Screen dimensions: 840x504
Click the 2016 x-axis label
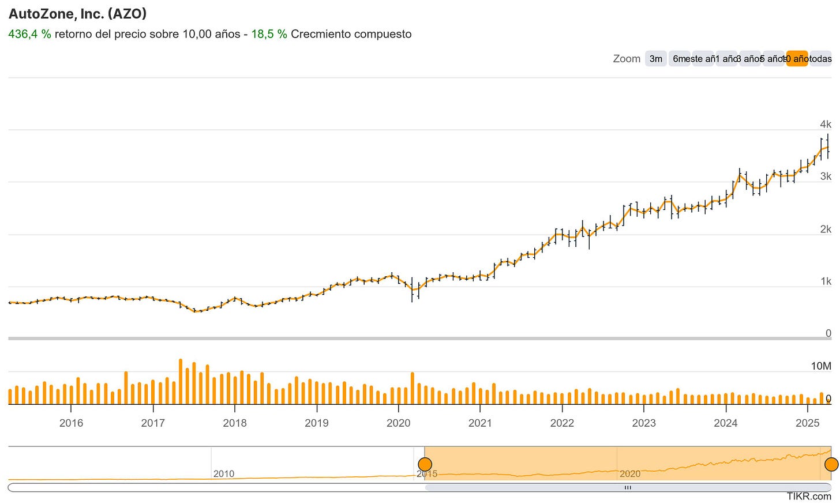(71, 423)
